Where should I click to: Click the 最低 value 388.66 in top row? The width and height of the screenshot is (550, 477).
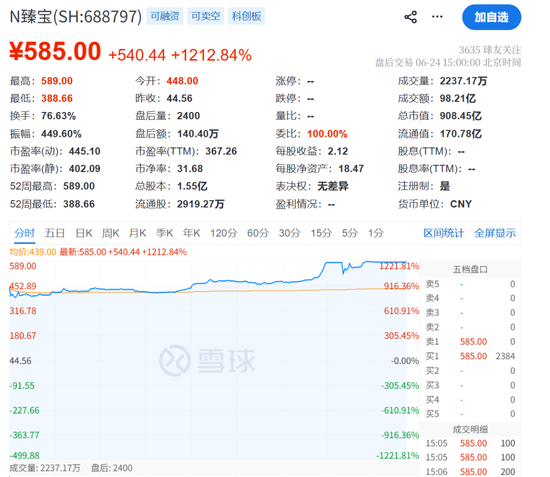click(57, 98)
